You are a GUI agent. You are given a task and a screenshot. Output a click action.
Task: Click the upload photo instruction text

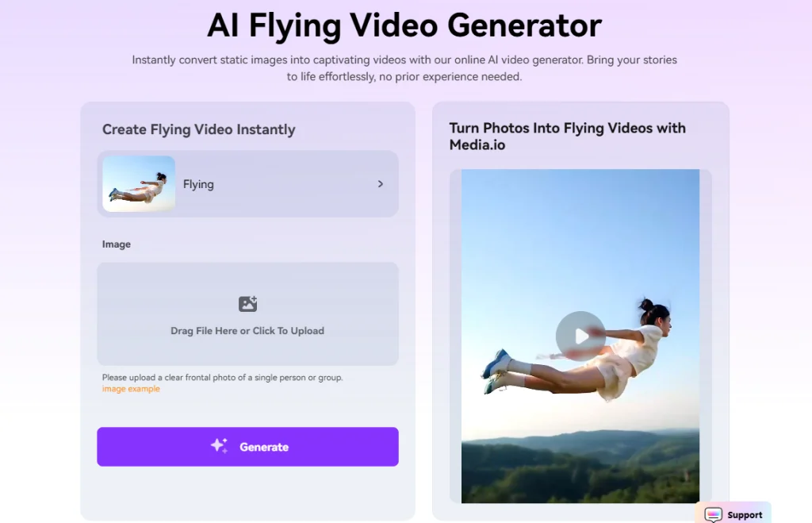(x=223, y=377)
